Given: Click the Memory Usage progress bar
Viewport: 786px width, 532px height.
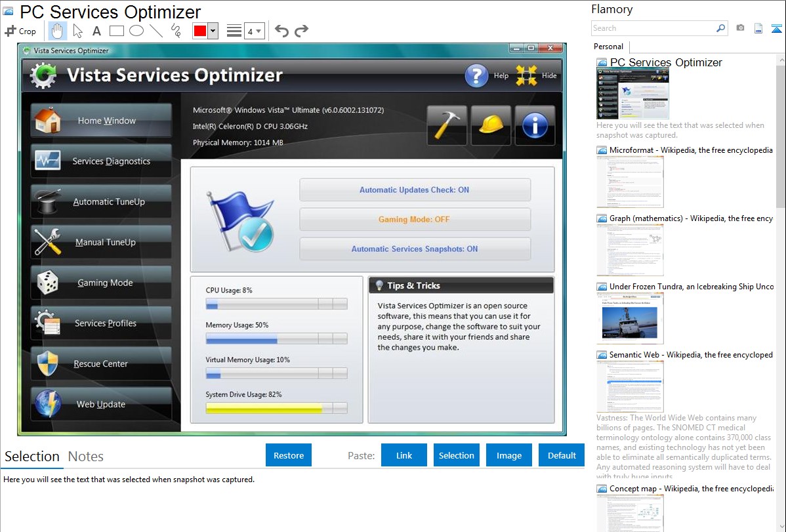Looking at the screenshot, I should point(276,339).
